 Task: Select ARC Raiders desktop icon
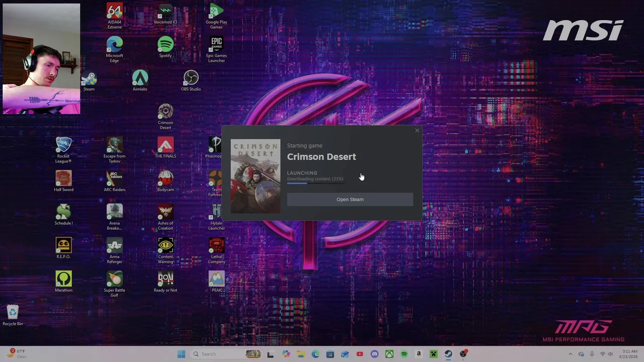[114, 182]
